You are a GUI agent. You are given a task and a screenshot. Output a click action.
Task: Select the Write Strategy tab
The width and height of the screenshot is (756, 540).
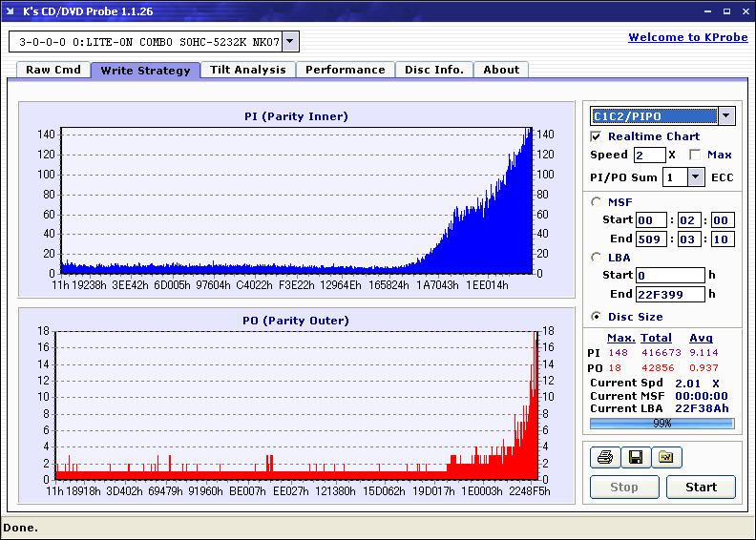(x=145, y=71)
